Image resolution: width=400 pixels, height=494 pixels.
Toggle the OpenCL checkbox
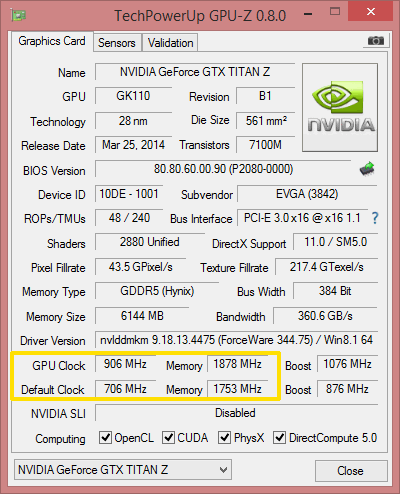click(105, 438)
